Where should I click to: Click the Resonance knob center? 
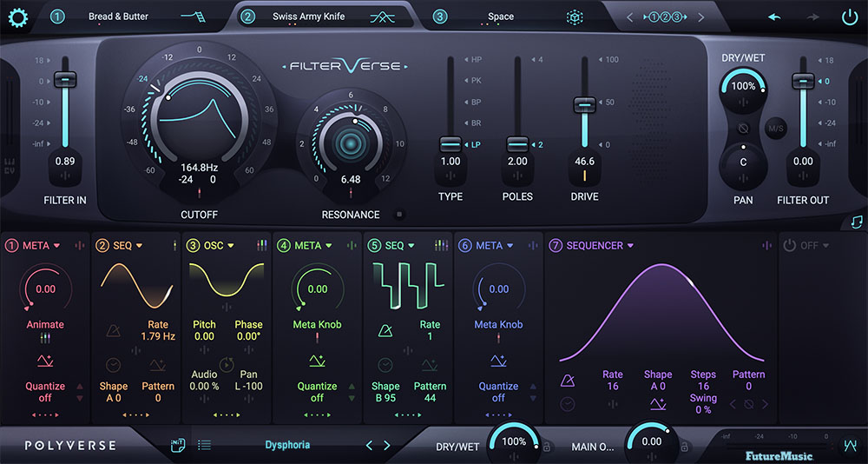pyautogui.click(x=350, y=144)
